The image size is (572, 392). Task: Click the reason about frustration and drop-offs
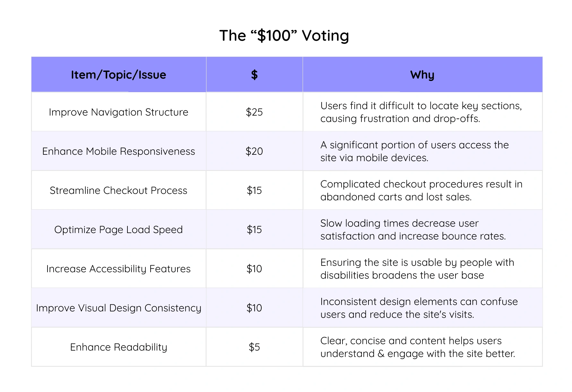(x=421, y=112)
